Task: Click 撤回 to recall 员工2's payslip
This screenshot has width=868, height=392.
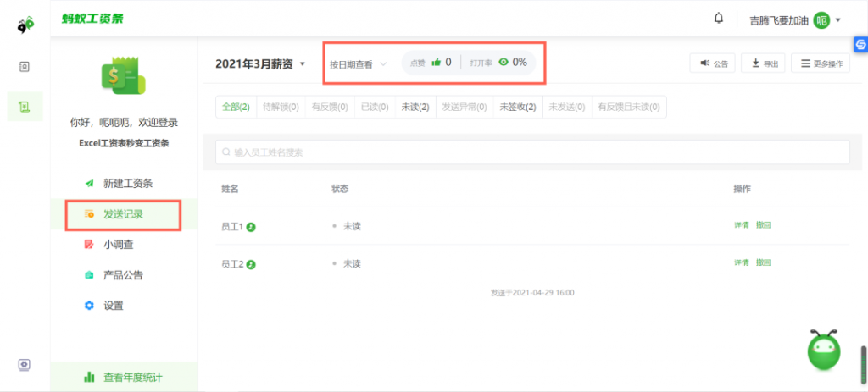Action: click(763, 262)
